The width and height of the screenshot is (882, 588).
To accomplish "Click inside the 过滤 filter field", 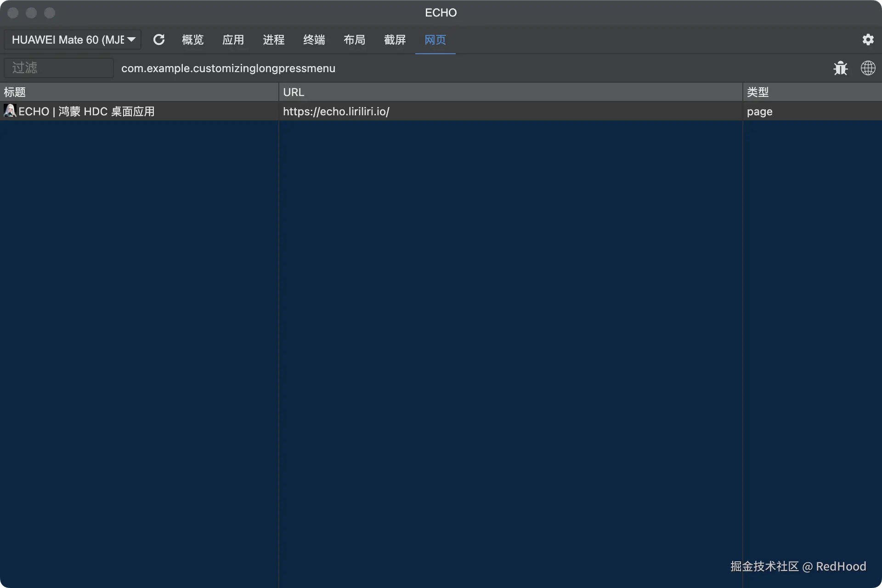I will pos(58,68).
